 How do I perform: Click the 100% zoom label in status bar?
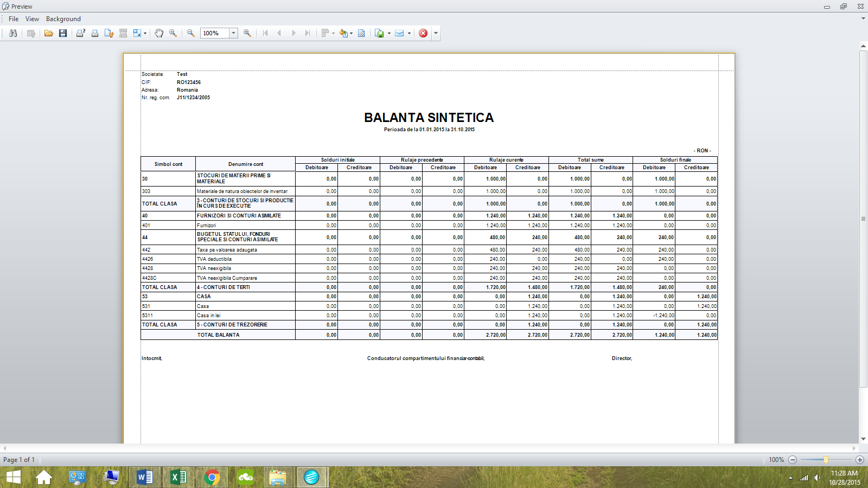point(776,460)
